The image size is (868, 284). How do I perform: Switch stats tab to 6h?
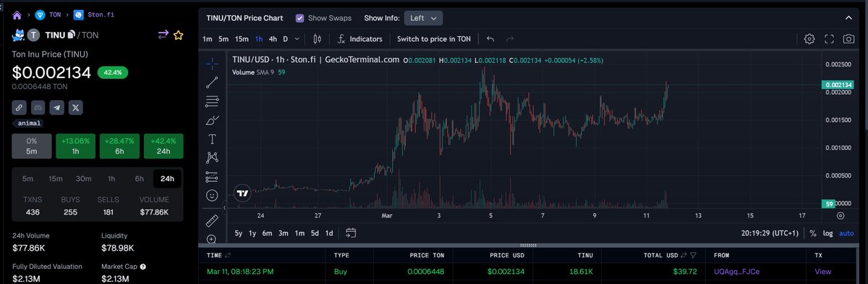[139, 178]
